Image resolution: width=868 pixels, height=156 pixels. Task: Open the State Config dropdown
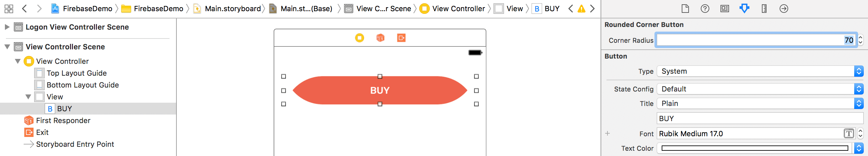[x=760, y=89]
